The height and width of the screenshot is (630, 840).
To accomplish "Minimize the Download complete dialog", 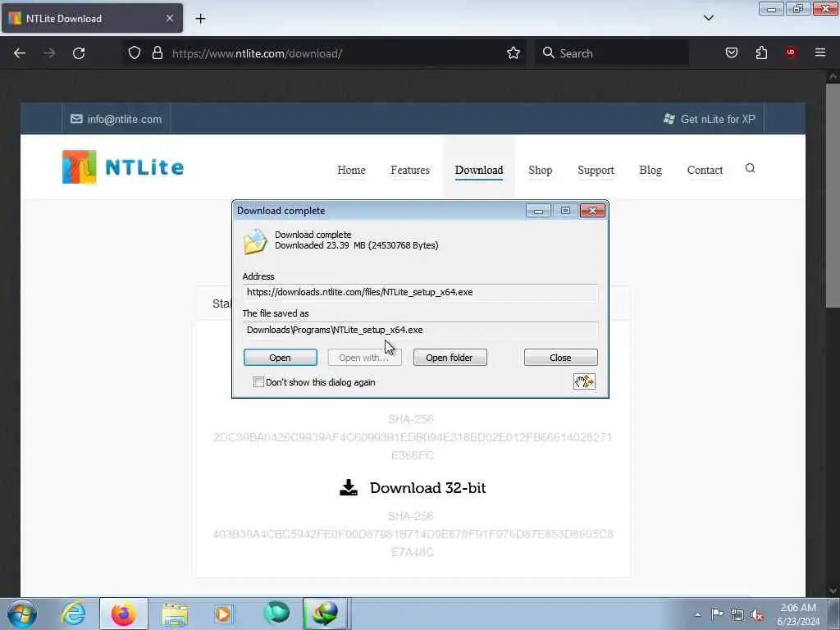I will click(x=538, y=211).
